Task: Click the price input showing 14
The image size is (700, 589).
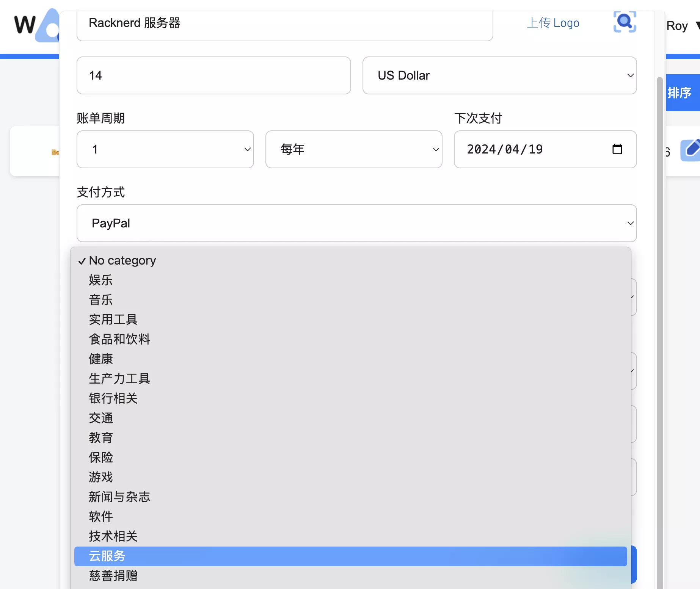Action: [213, 75]
